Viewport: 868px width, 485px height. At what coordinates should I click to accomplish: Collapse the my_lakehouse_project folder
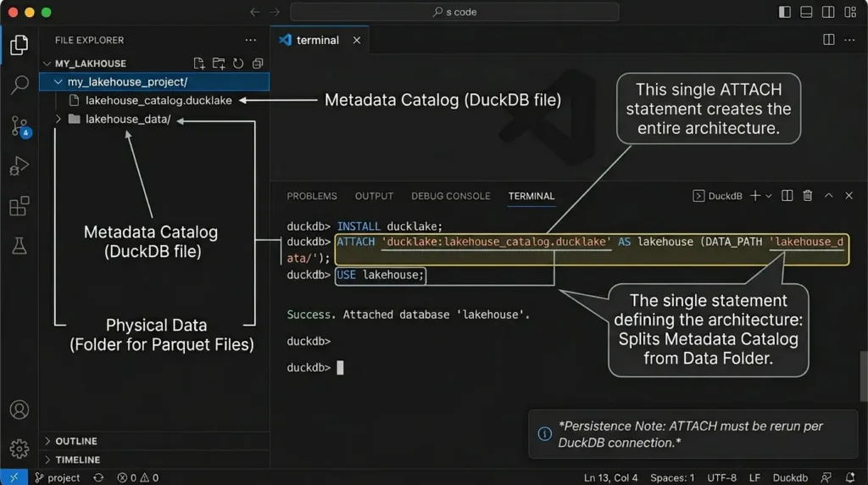click(x=58, y=82)
